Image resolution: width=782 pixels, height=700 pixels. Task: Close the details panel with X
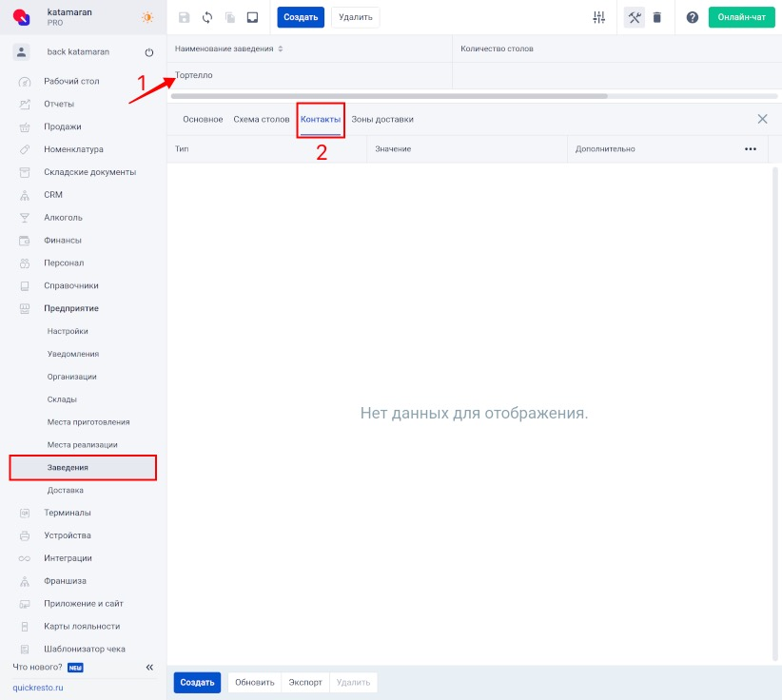point(763,119)
